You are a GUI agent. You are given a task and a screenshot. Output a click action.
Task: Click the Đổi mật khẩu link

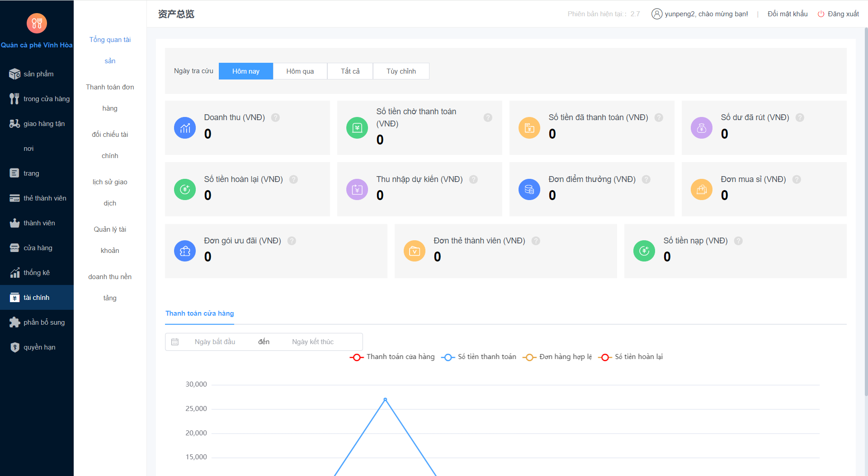point(787,14)
